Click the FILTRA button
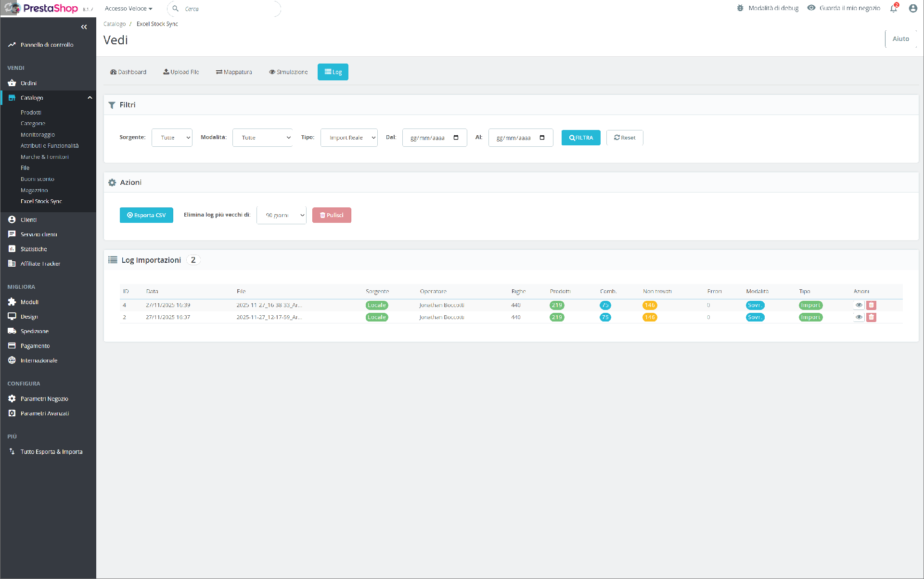The height and width of the screenshot is (579, 924). click(581, 138)
